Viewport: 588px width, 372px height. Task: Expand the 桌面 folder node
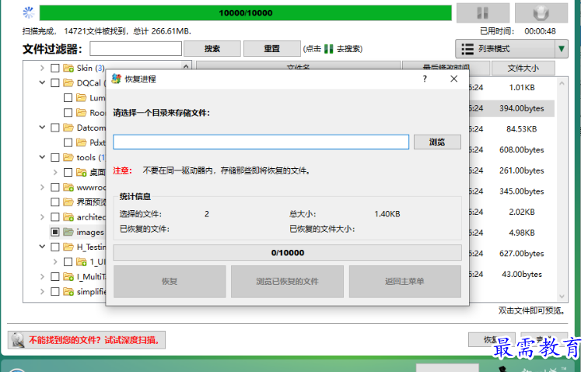pos(55,172)
